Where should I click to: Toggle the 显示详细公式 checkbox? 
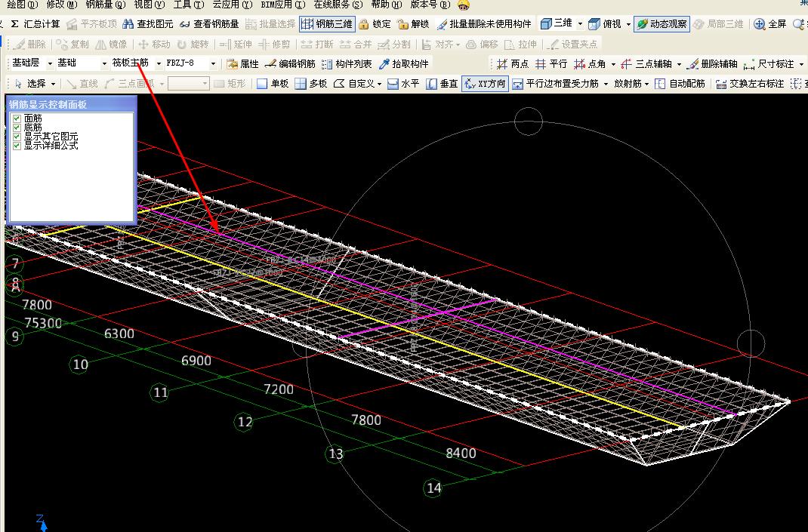17,146
